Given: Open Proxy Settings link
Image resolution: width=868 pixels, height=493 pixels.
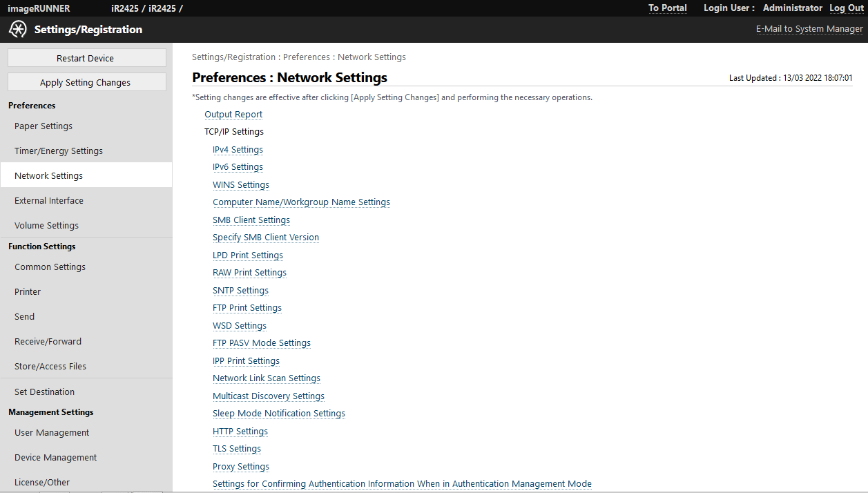Looking at the screenshot, I should [x=241, y=467].
